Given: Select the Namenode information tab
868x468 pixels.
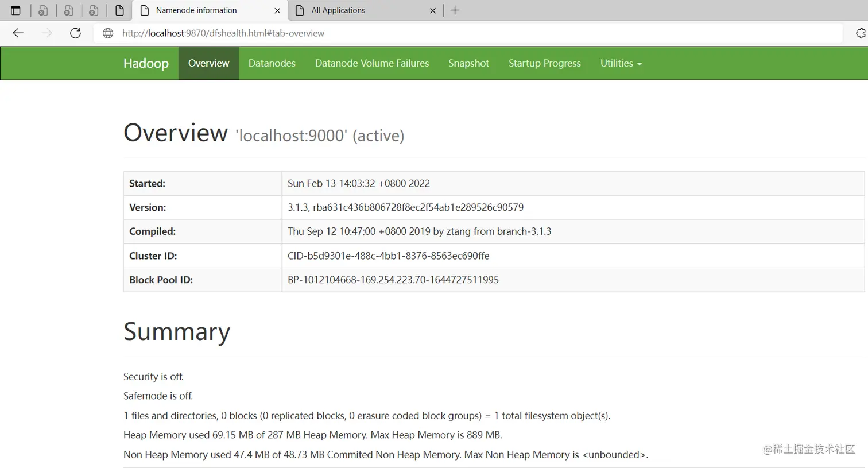Looking at the screenshot, I should click(210, 10).
